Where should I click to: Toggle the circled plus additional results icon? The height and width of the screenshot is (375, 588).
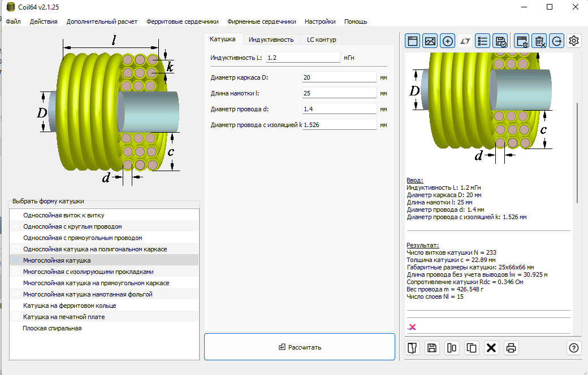[447, 41]
